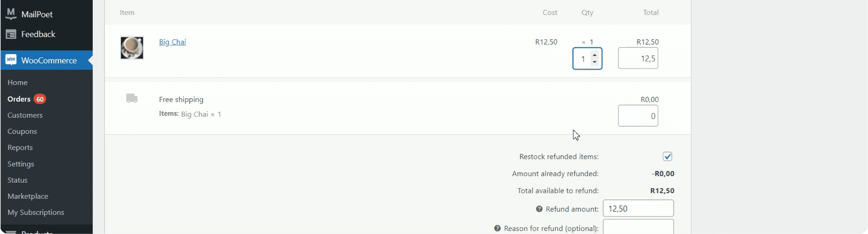Toggle Restock refunded items checkbox
This screenshot has width=868, height=234.
(667, 157)
